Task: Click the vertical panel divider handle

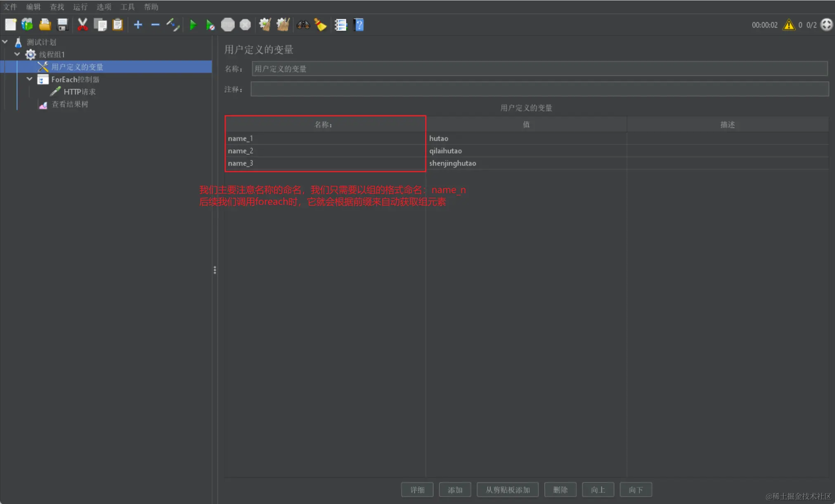Action: click(x=215, y=270)
